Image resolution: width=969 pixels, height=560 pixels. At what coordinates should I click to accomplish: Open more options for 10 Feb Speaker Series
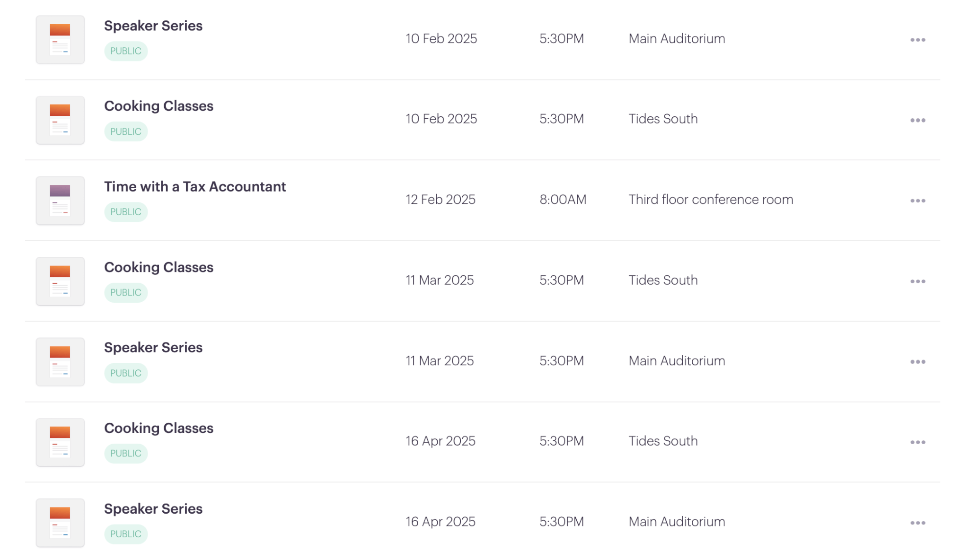coord(917,40)
